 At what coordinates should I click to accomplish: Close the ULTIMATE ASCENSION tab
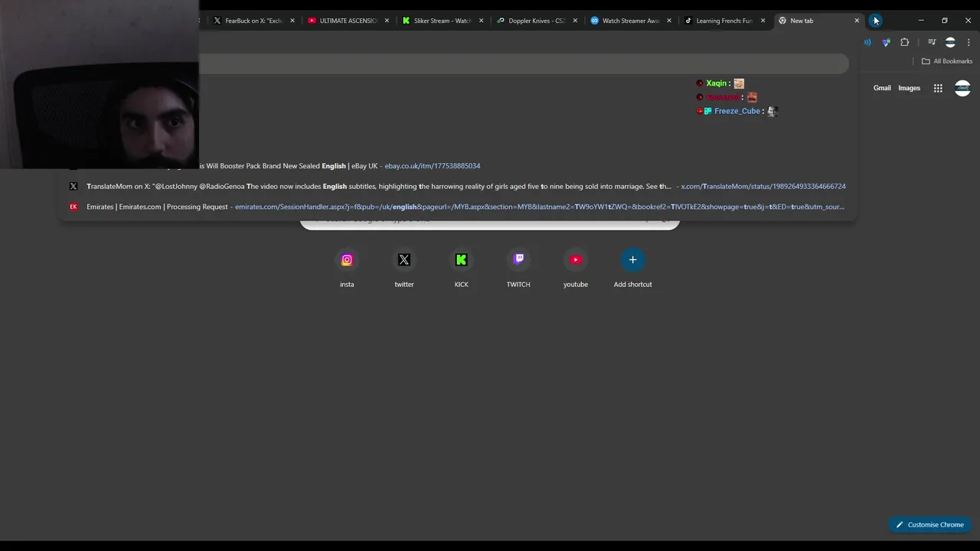point(387,21)
